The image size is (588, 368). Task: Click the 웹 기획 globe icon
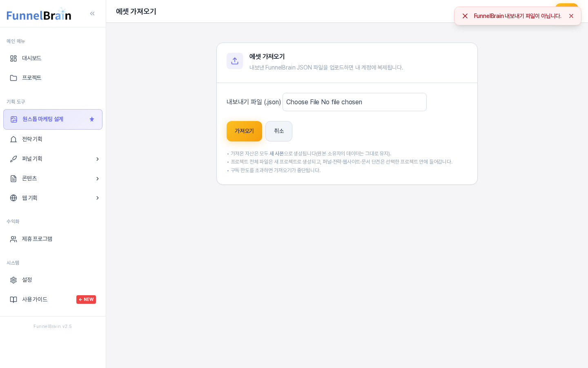pyautogui.click(x=13, y=198)
